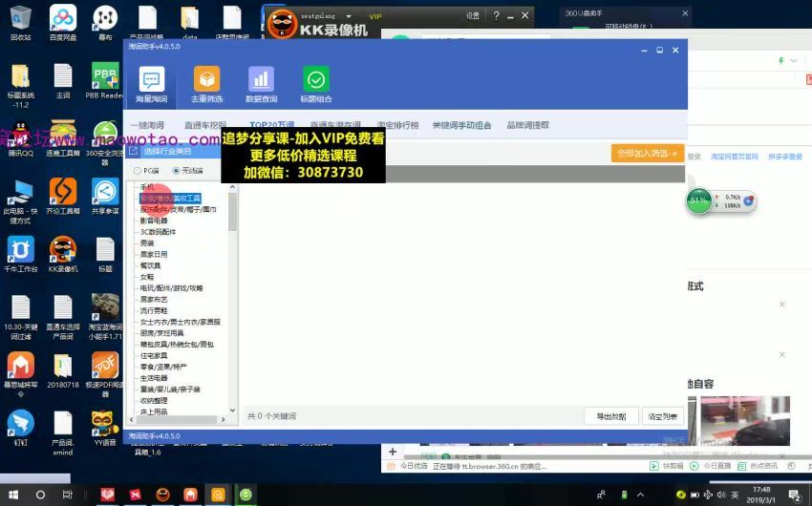Click the browser video thumbnail

click(x=745, y=421)
